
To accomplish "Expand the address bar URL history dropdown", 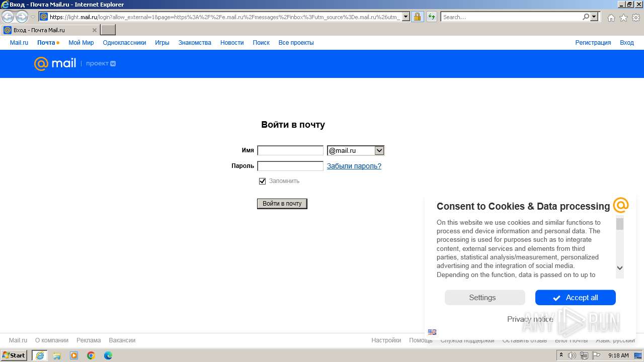I will pos(406,17).
